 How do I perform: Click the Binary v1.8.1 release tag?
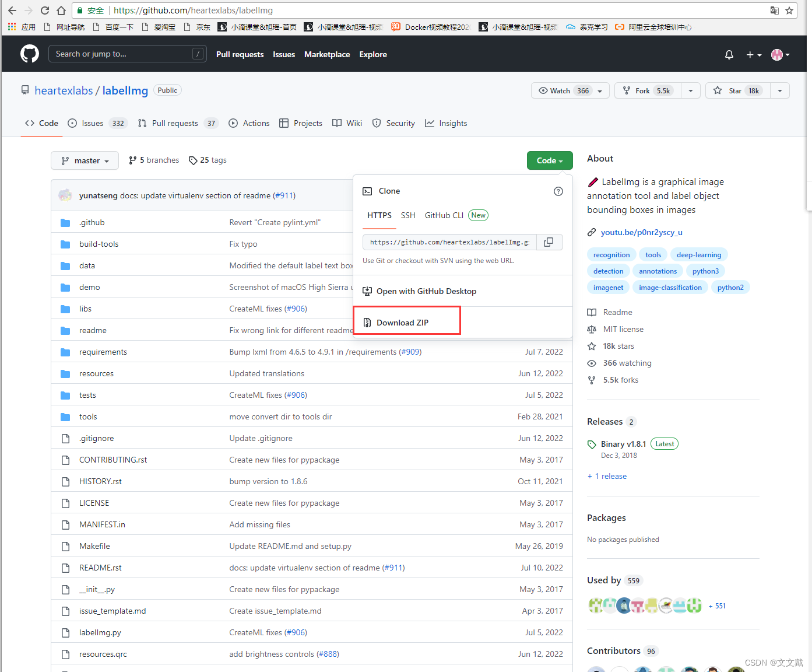pos(623,444)
